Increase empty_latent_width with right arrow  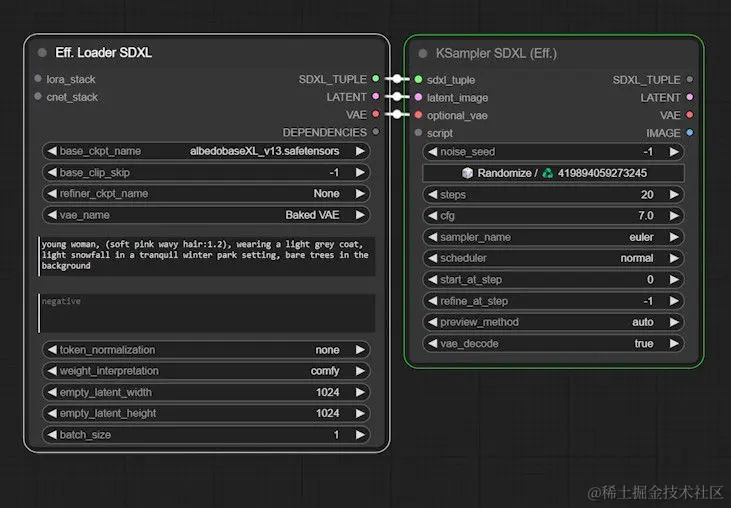pyautogui.click(x=360, y=392)
